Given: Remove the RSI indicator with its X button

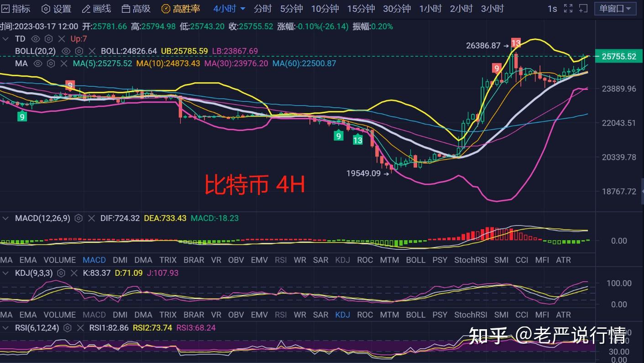Looking at the screenshot, I should [80, 328].
